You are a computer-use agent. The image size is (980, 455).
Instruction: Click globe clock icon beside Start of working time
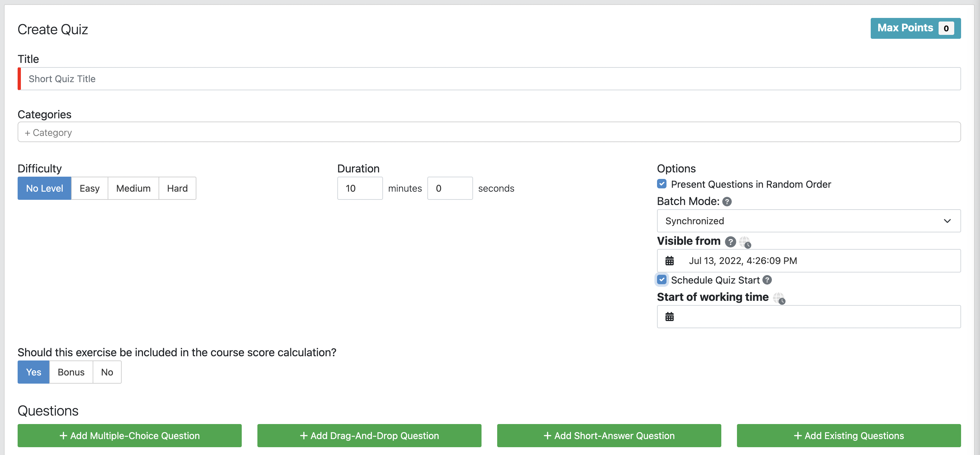[x=779, y=298]
